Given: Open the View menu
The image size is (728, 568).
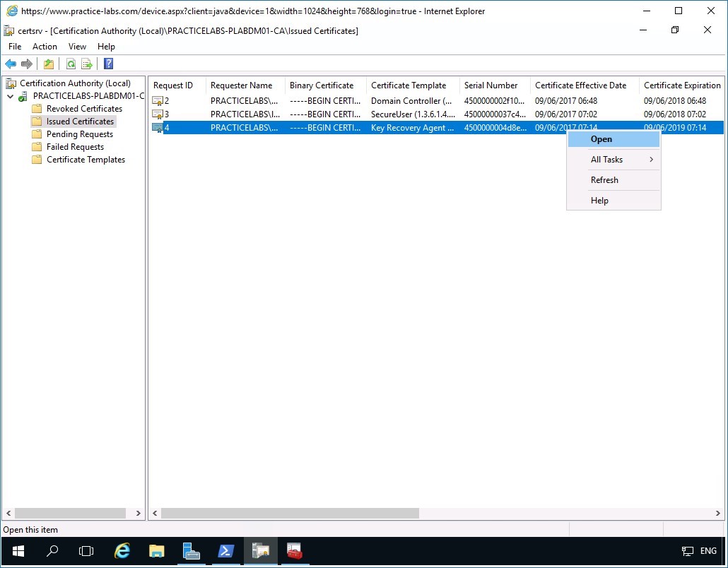Looking at the screenshot, I should pyautogui.click(x=77, y=46).
